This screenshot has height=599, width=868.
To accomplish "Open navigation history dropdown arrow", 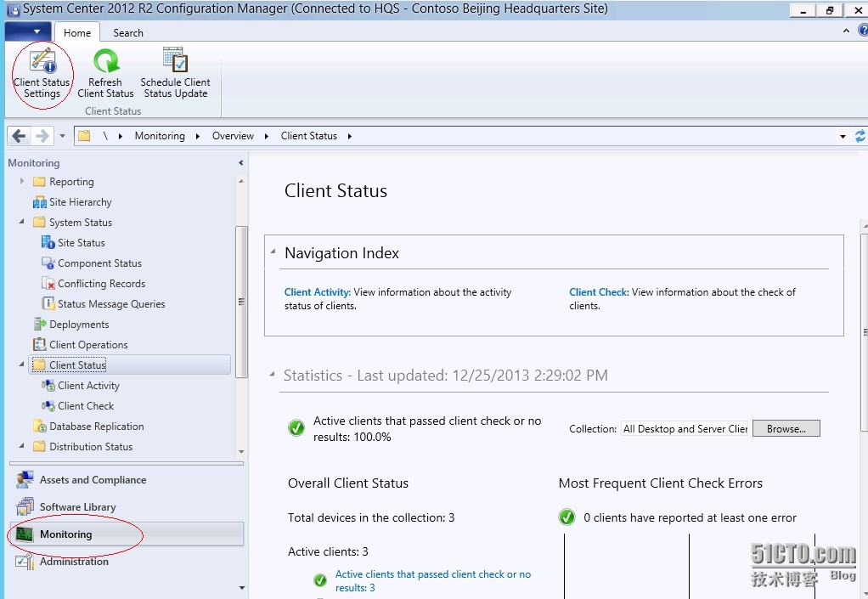I will (x=62, y=136).
